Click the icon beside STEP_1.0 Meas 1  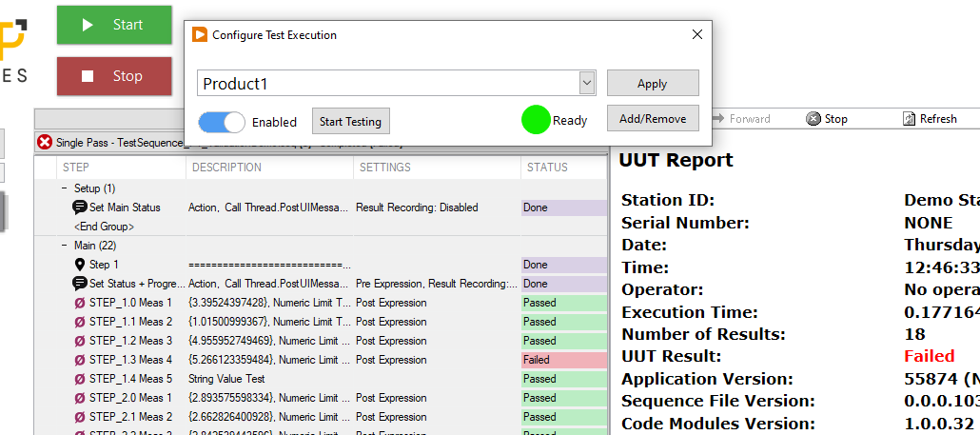click(80, 303)
